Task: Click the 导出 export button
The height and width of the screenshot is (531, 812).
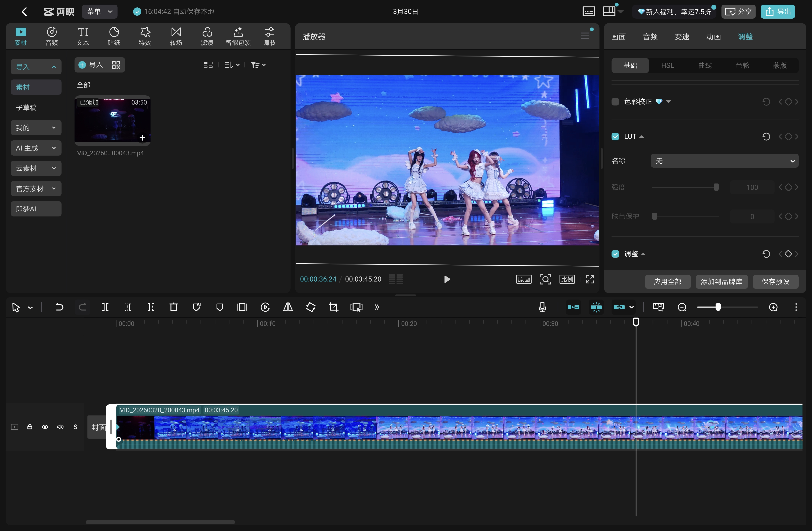Action: (778, 12)
